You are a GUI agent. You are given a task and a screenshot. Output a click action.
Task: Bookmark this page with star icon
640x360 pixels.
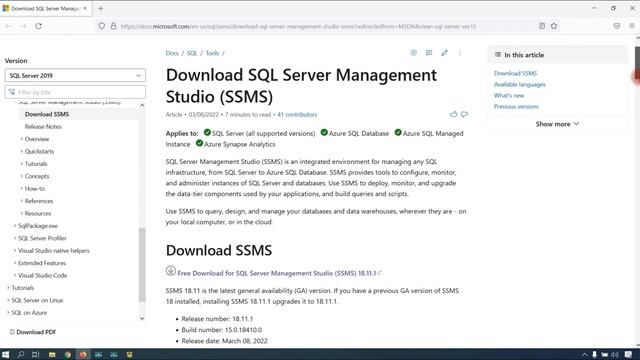(x=554, y=26)
